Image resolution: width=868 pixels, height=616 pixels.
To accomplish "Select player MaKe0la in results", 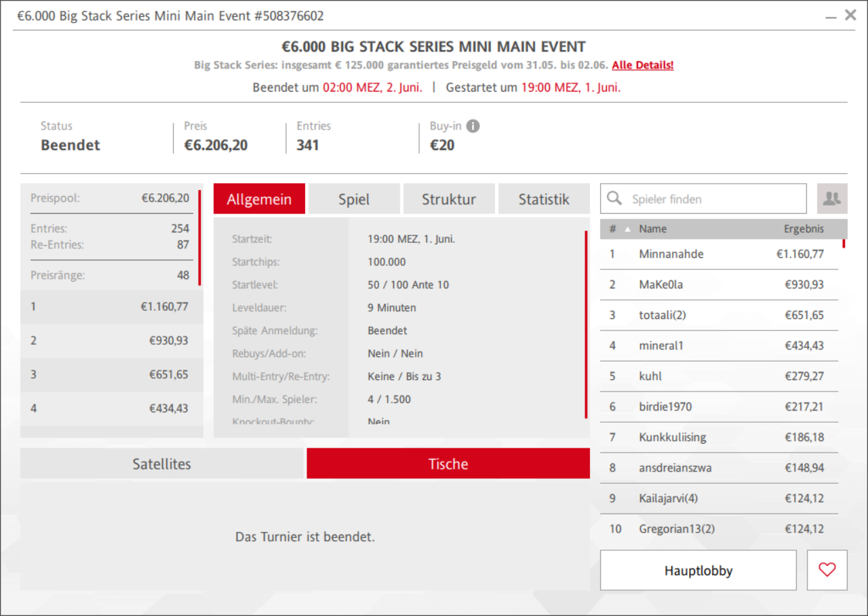I will [x=719, y=285].
